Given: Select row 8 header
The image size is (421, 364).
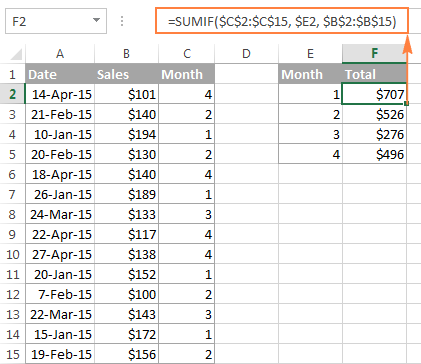Looking at the screenshot, I should pos(12,214).
